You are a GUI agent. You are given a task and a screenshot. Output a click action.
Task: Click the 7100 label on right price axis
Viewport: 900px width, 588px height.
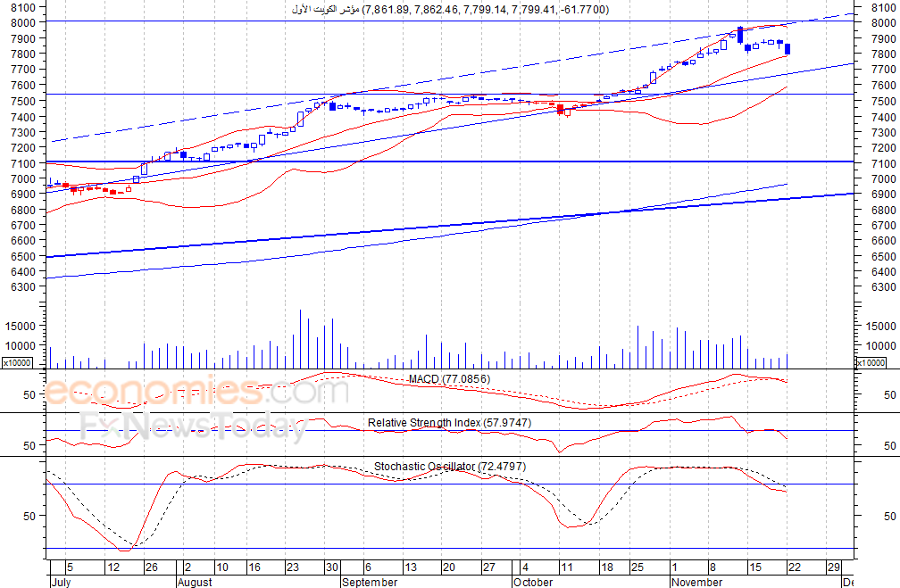pos(883,163)
